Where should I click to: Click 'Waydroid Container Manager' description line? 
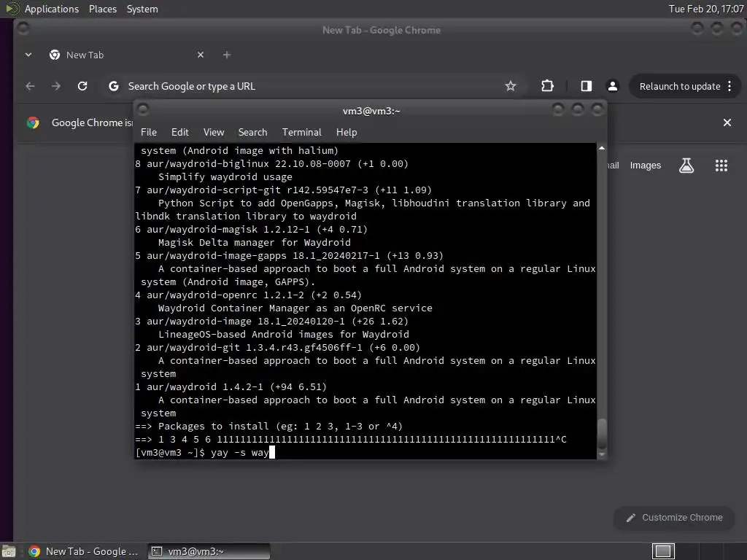(295, 308)
